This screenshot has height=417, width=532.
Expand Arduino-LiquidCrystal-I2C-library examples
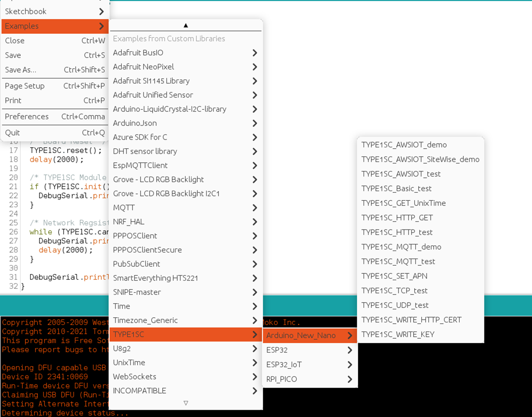click(x=186, y=109)
